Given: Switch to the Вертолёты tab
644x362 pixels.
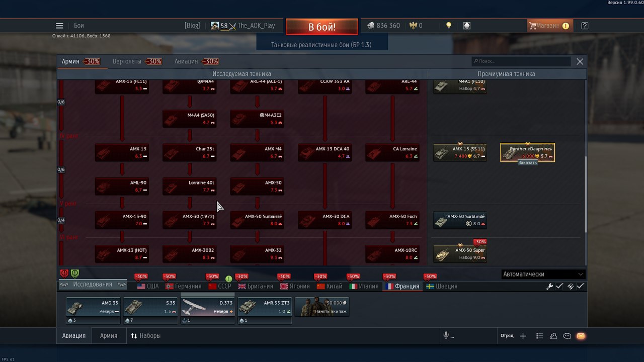Looking at the screenshot, I should tap(137, 61).
